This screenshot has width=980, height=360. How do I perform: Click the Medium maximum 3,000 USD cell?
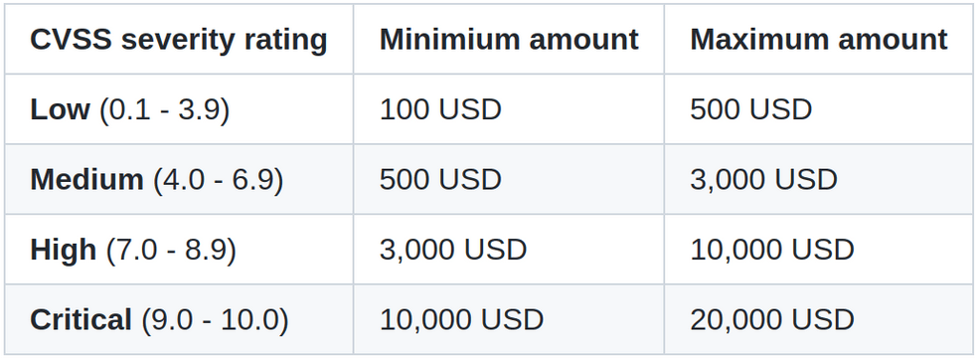(819, 179)
